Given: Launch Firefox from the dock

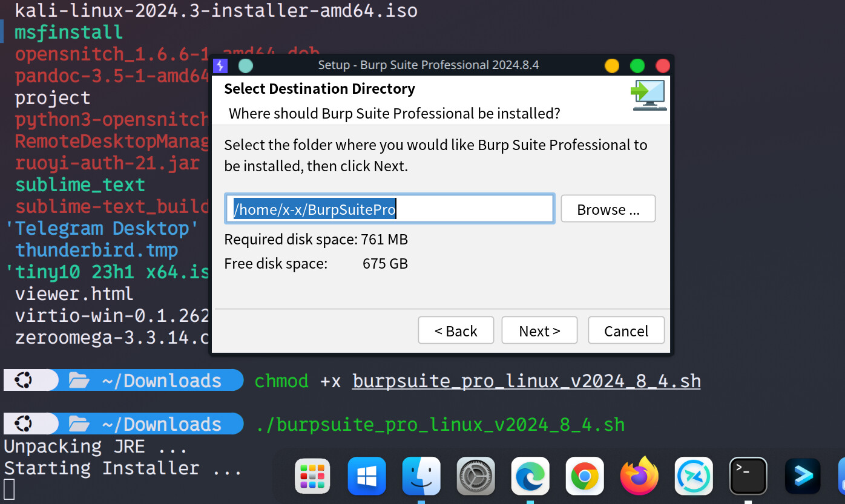Looking at the screenshot, I should pos(639,476).
